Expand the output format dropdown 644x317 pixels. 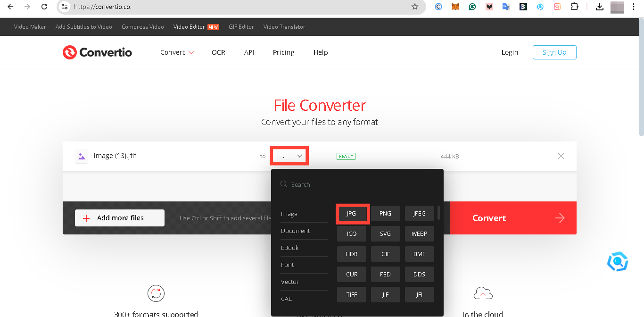(x=289, y=156)
